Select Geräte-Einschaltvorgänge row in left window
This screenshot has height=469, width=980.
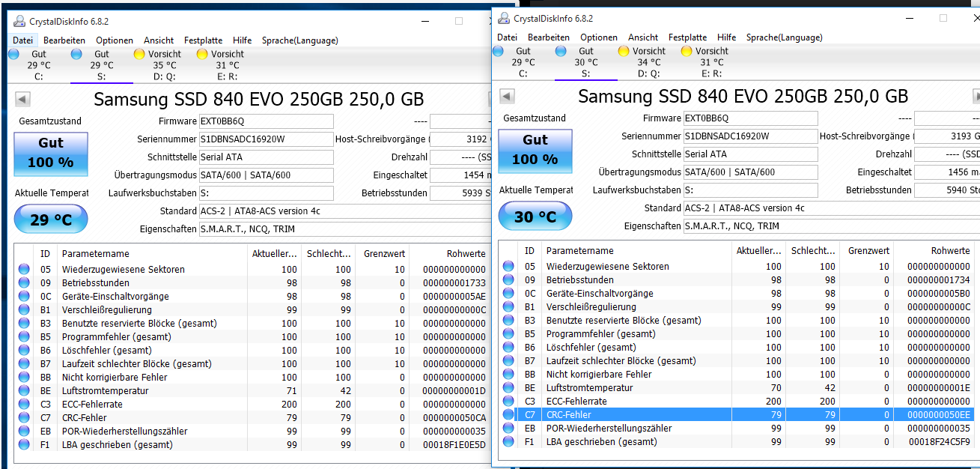(x=252, y=297)
